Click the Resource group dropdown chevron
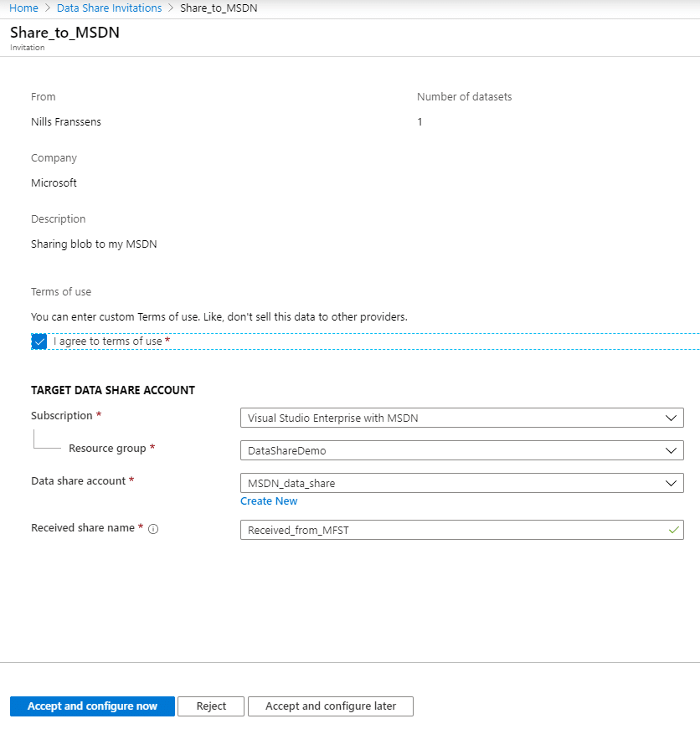This screenshot has width=700, height=729. [671, 450]
